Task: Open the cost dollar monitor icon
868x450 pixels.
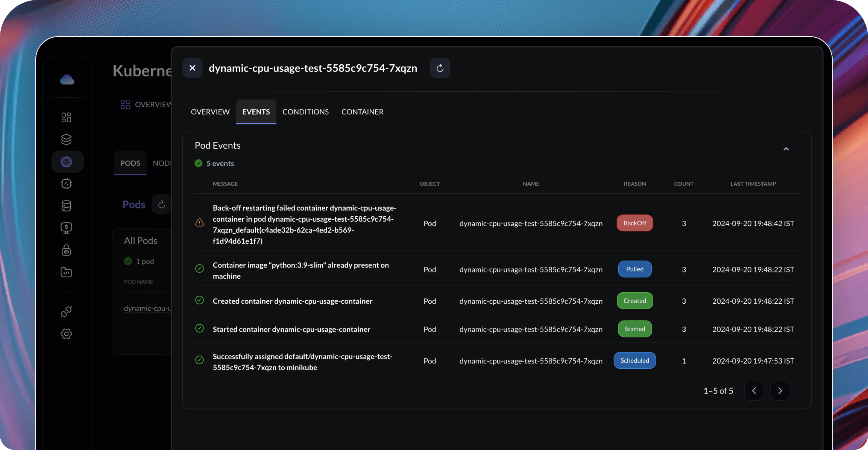Action: 66,228
